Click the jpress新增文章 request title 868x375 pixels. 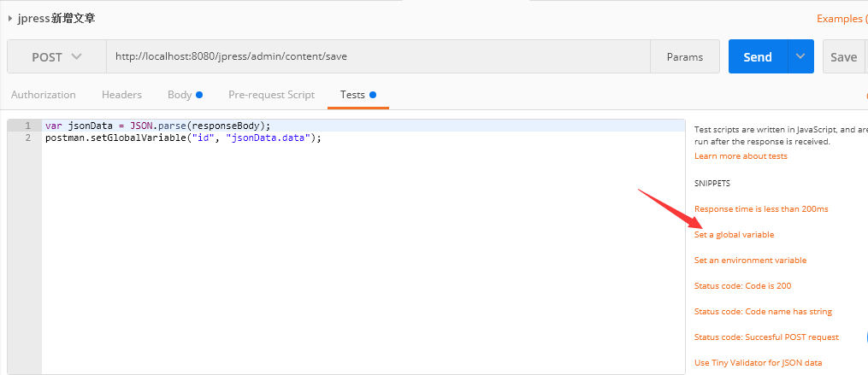(56, 18)
